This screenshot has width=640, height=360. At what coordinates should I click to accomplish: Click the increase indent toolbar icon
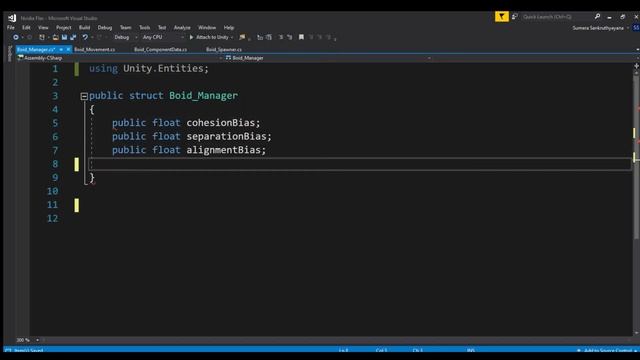[x=269, y=37]
